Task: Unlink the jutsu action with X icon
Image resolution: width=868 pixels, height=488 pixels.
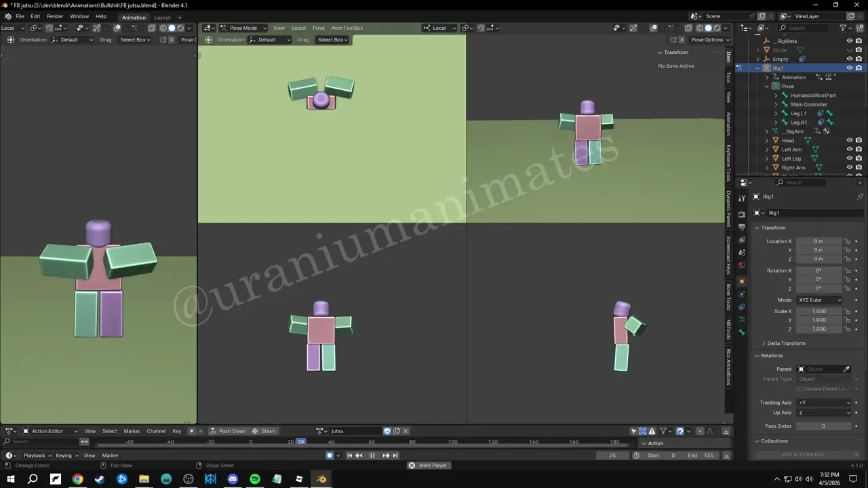Action: [x=406, y=431]
